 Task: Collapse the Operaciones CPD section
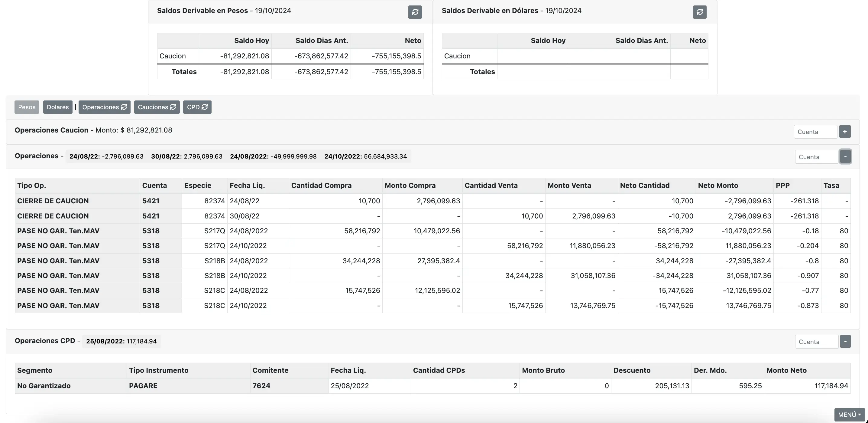coord(845,341)
